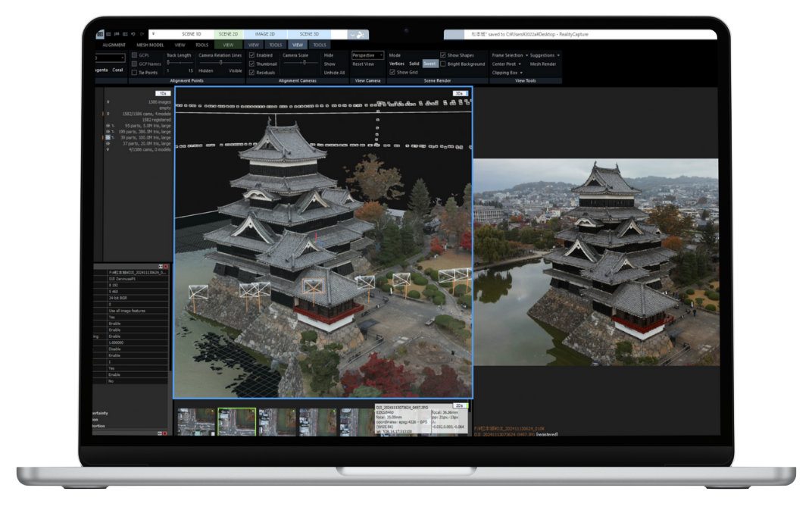The image size is (812, 513).
Task: Click the Hide cameras button
Action: (329, 55)
